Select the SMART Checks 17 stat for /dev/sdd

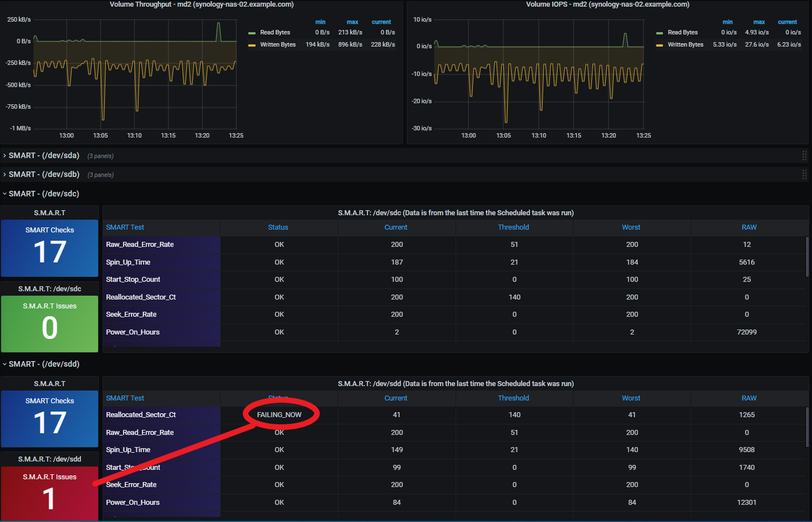50,419
